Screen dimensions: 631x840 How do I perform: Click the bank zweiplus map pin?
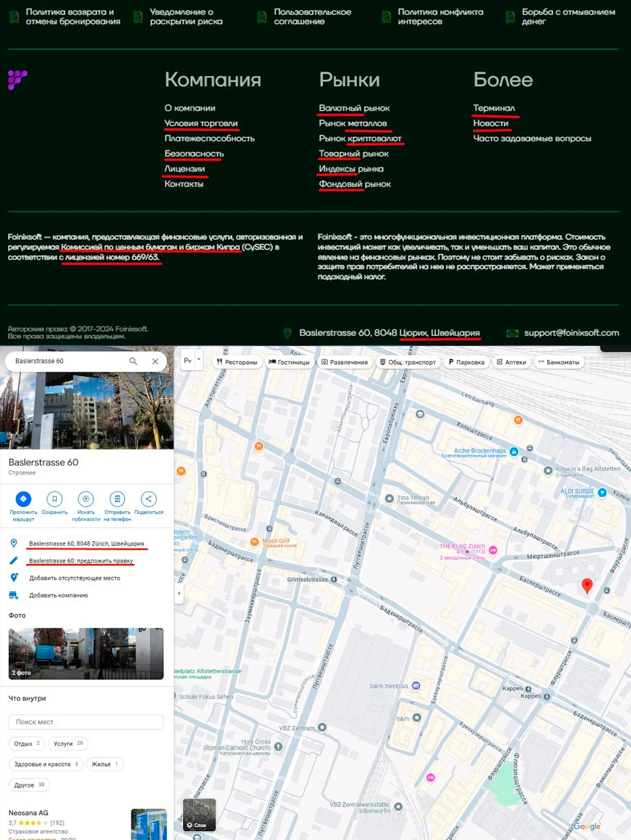click(416, 686)
